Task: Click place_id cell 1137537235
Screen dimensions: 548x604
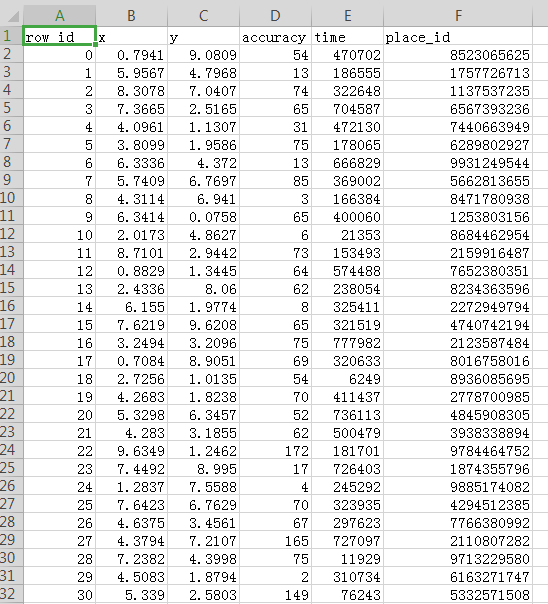Action: (x=458, y=91)
